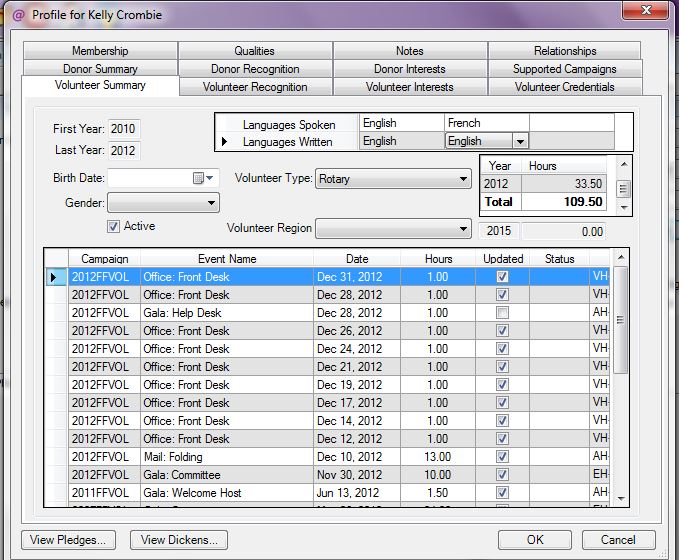Click the Event Name column header
Image resolution: width=679 pixels, height=560 pixels.
[227, 259]
